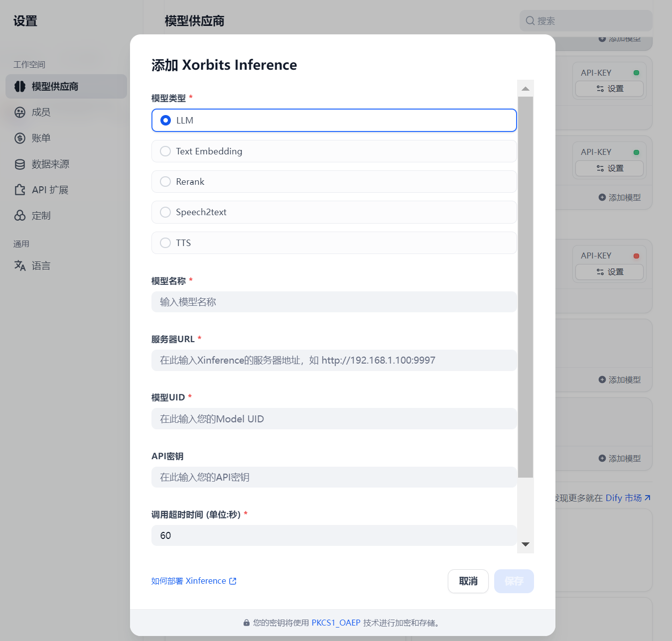Screen dimensions: 672x641
Task: Click the billing coin icon
Action: point(20,138)
